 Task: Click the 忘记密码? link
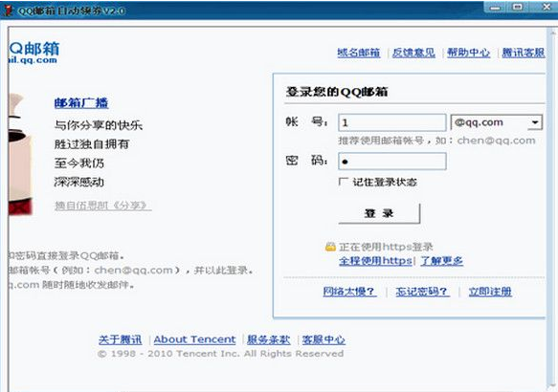[422, 292]
